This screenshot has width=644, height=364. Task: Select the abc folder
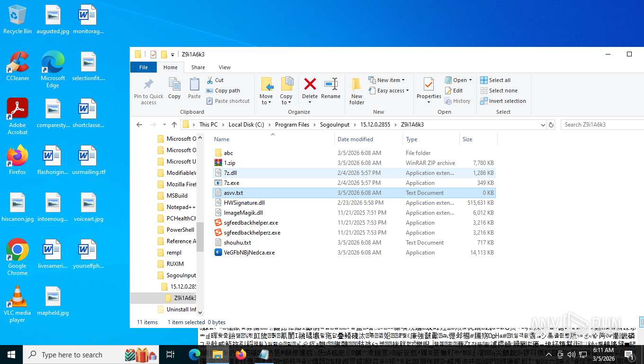354,153
